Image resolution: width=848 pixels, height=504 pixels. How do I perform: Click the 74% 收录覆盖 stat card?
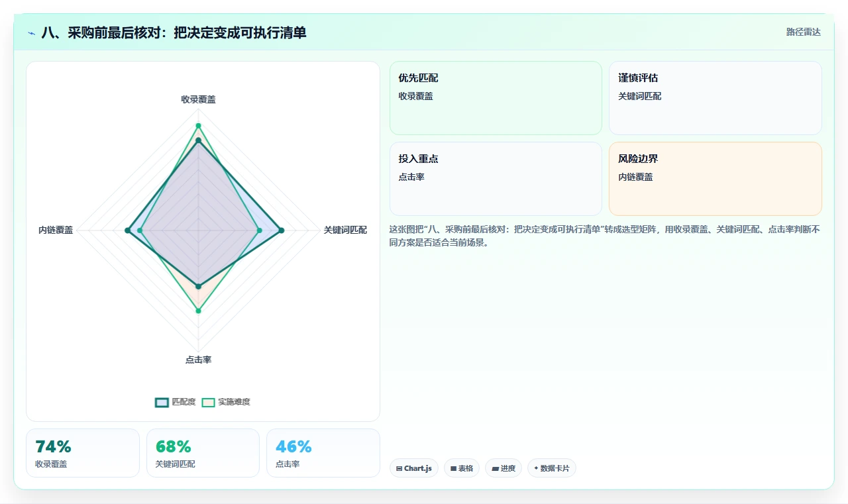point(83,453)
